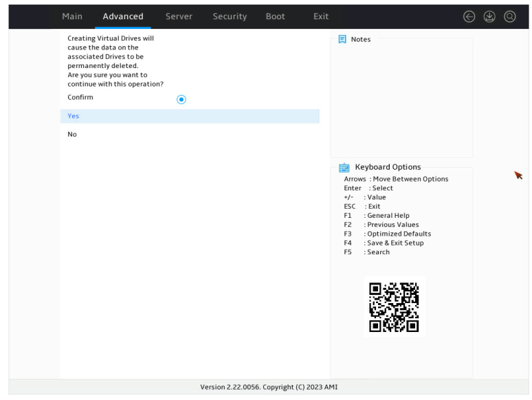
Task: Click the 'F4 : Save & Exit Setup' hint
Action: click(384, 243)
